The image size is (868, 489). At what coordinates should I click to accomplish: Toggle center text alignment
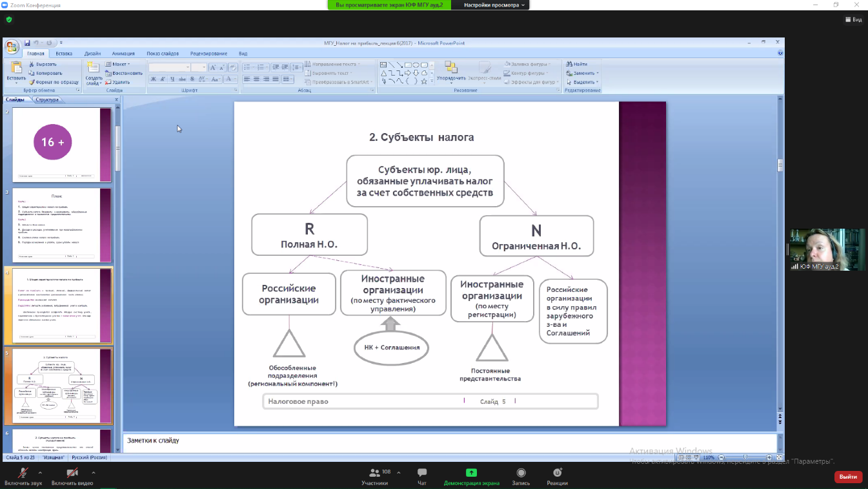257,79
